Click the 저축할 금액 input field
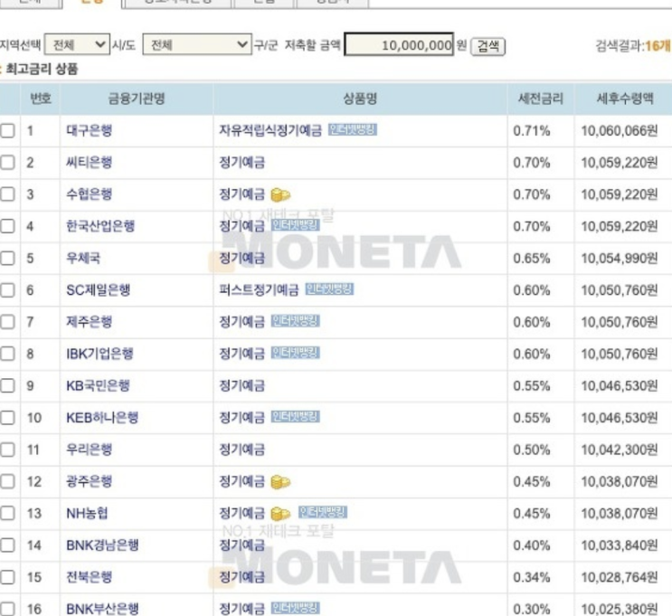 point(399,44)
